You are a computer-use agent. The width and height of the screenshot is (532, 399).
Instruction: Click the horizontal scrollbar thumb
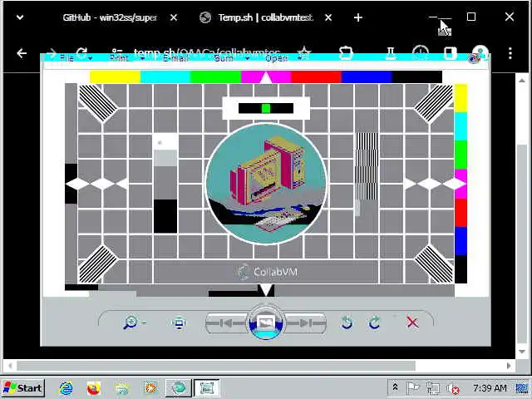coord(216,366)
